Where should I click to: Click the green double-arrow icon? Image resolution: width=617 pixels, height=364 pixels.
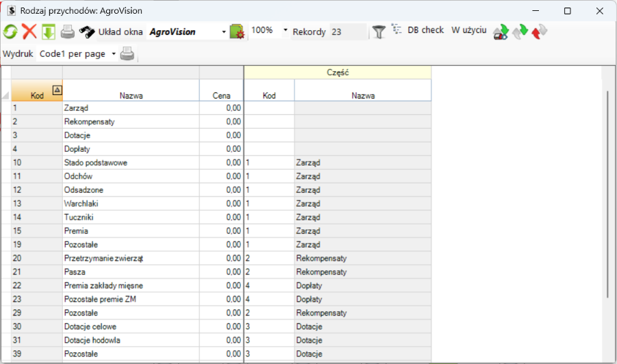tap(520, 32)
